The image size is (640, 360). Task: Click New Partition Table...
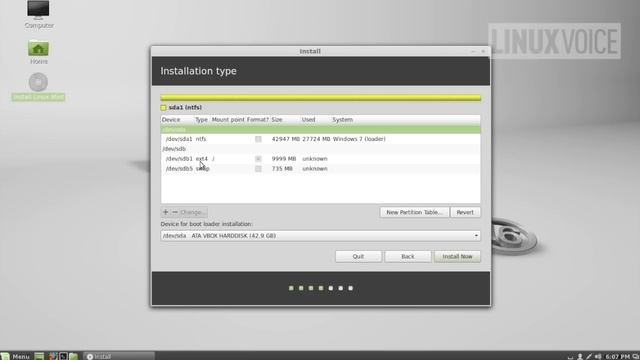click(x=414, y=212)
